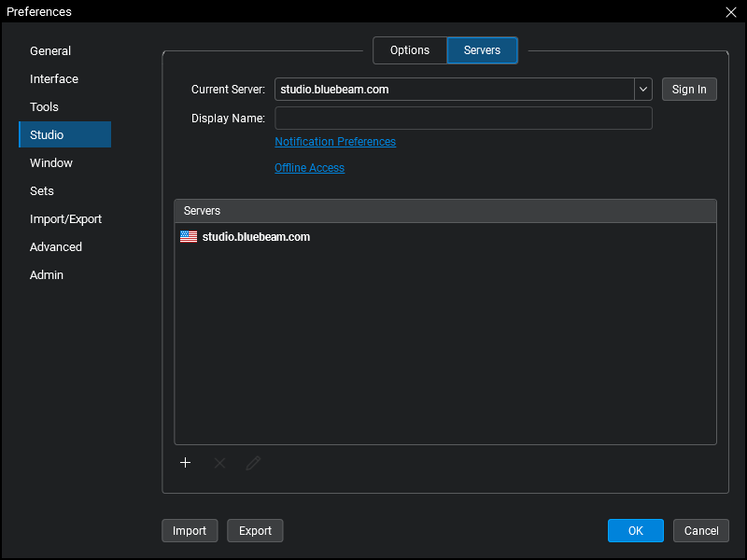Viewport: 747px width, 560px height.
Task: Click the flag icon beside studio.bluebeam.com
Action: (189, 237)
